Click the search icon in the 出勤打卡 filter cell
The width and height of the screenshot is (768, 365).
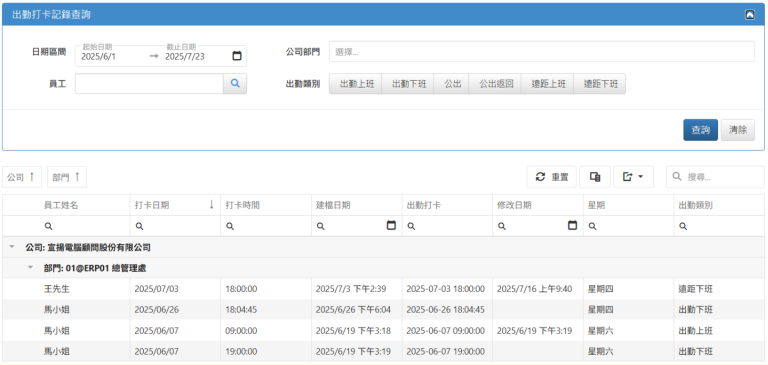pyautogui.click(x=411, y=226)
